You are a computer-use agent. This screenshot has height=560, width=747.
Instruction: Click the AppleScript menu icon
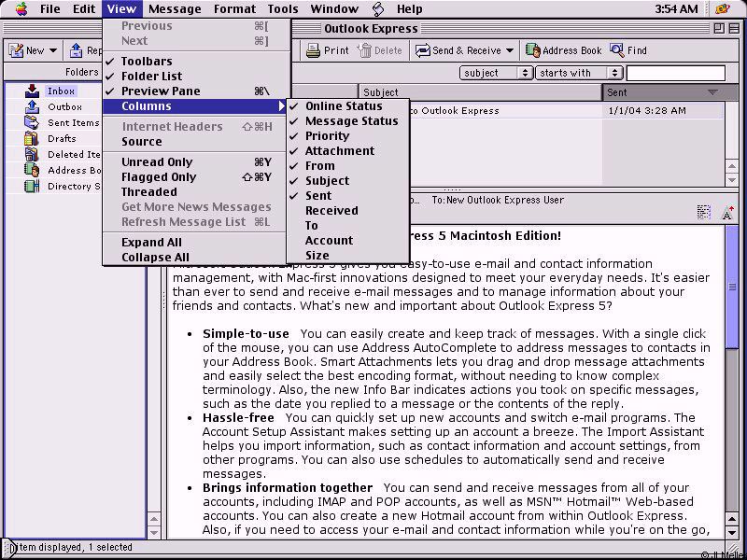point(378,8)
